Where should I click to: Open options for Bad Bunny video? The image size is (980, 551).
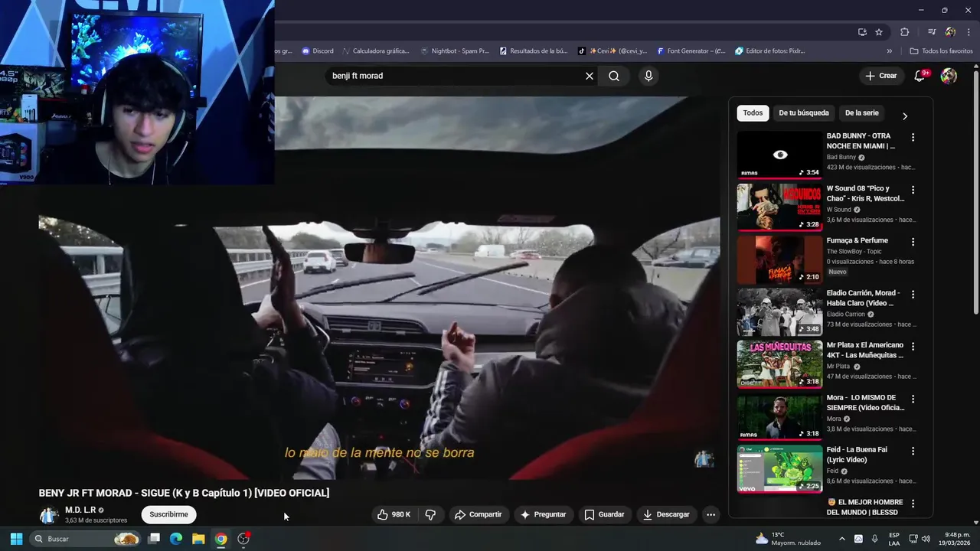pyautogui.click(x=913, y=138)
